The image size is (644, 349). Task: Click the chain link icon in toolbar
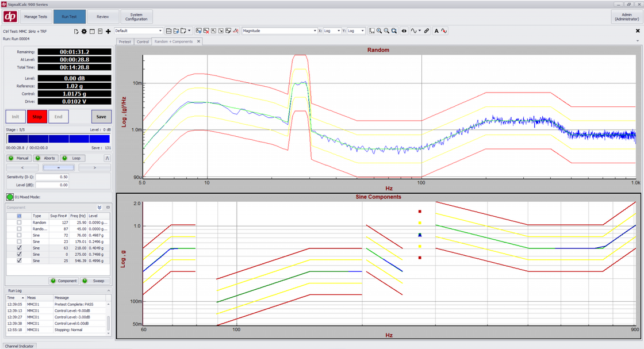427,31
